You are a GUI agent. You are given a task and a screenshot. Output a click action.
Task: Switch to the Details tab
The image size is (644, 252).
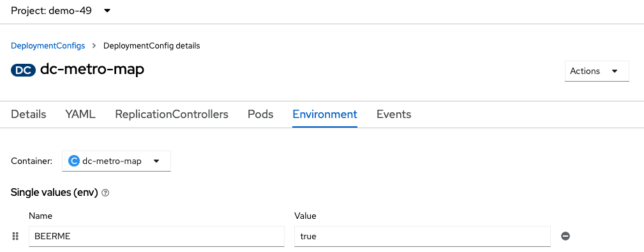28,114
